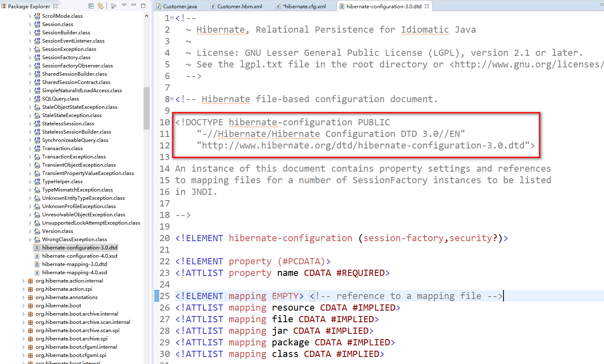Click the hibernate-mapping-4.0.xsd file icon
The image size is (604, 364).
coord(37,273)
